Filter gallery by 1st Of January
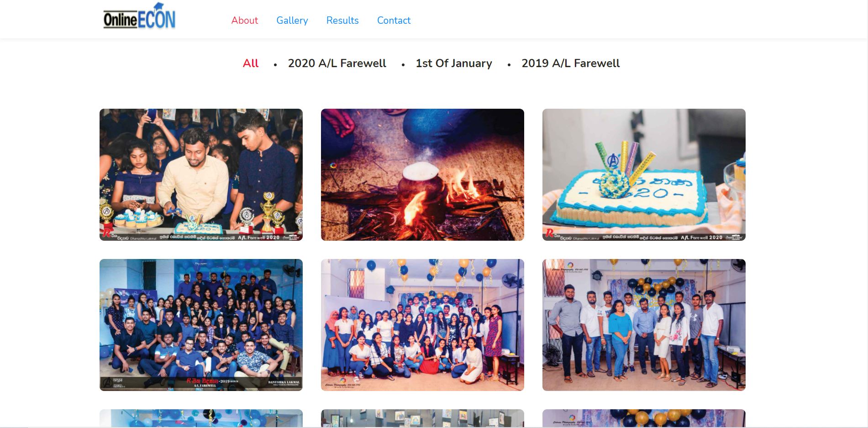This screenshot has width=868, height=428. tap(454, 63)
